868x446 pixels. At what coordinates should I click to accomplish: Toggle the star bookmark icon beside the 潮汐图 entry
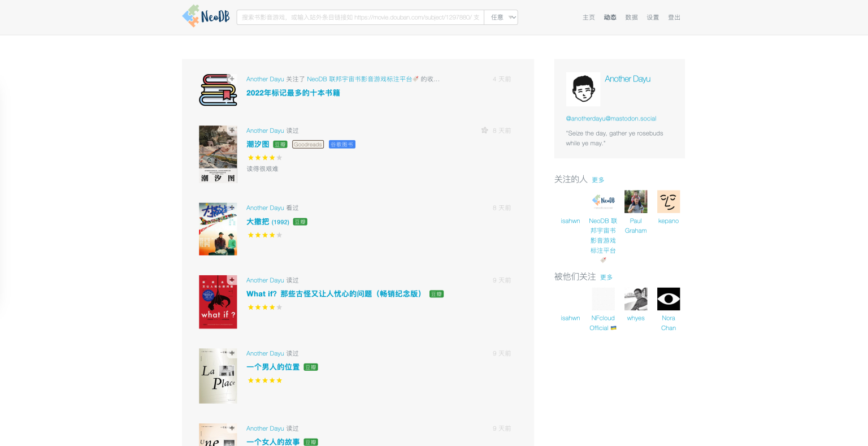484,130
